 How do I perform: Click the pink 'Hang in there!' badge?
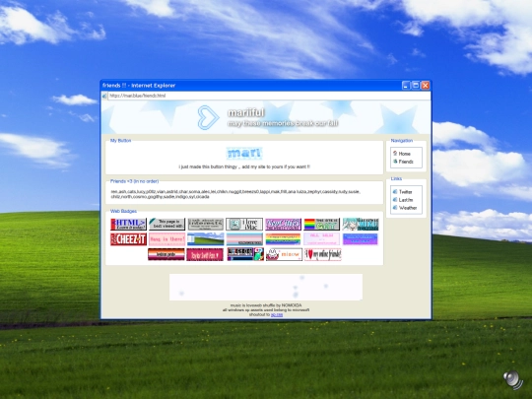[x=166, y=239]
